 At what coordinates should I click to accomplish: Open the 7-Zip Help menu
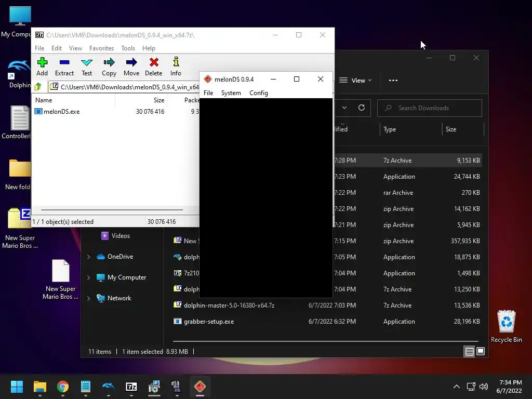pos(149,48)
